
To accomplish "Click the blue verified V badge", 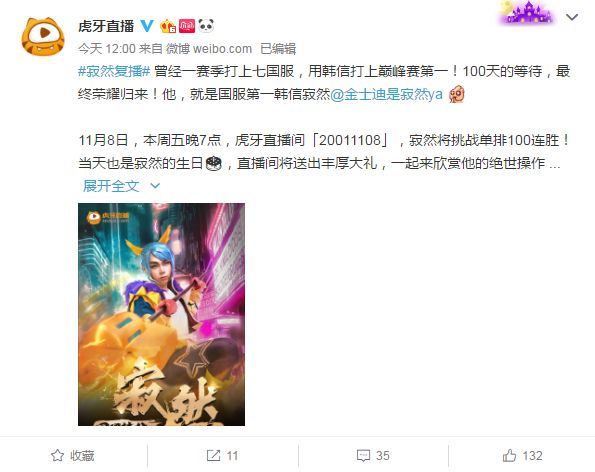I will click(x=147, y=26).
